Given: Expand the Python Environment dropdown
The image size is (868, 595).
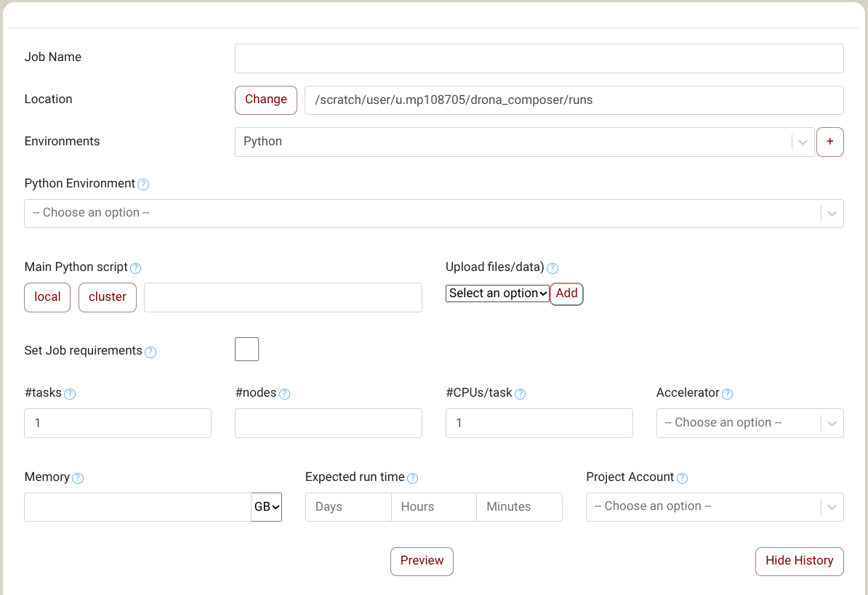Looking at the screenshot, I should coord(433,214).
